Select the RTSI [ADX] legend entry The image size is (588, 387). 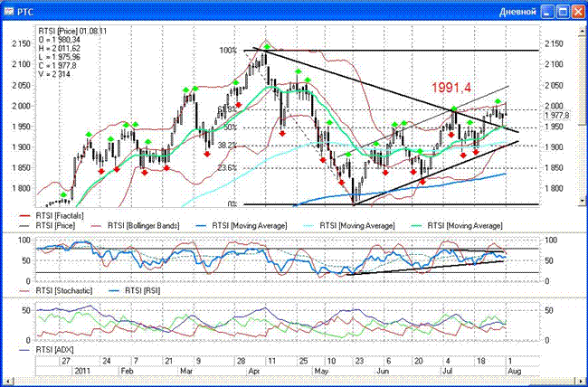point(46,350)
